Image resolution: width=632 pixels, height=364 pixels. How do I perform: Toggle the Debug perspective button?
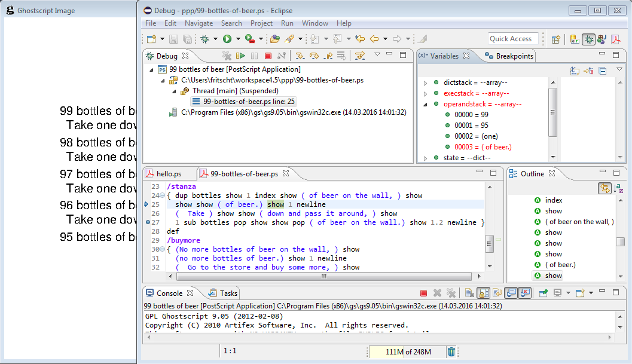point(588,39)
